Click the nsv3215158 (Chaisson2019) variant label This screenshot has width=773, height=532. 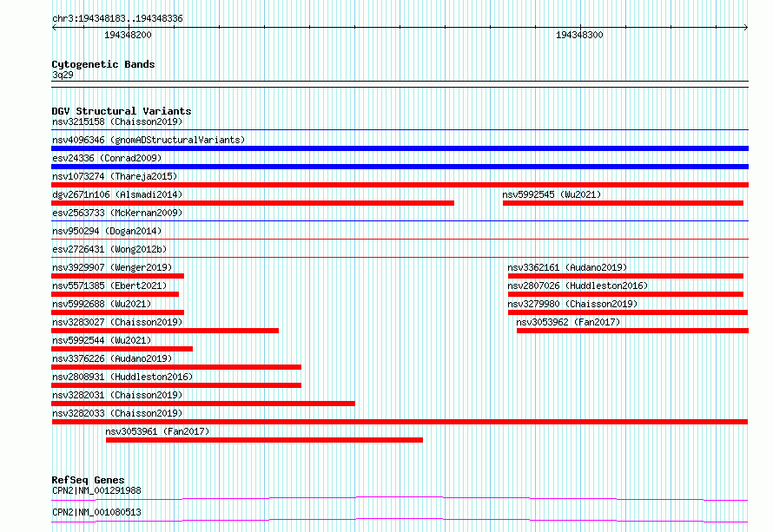[x=117, y=122]
